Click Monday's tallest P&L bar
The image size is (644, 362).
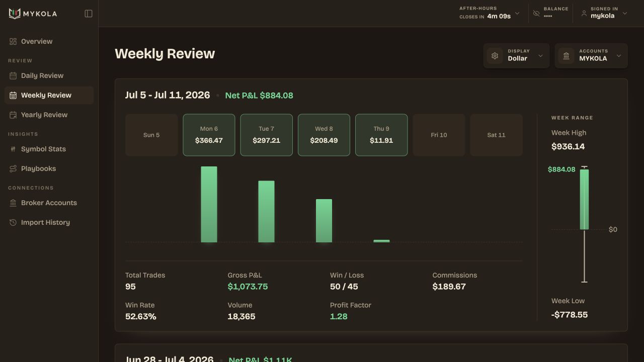209,204
